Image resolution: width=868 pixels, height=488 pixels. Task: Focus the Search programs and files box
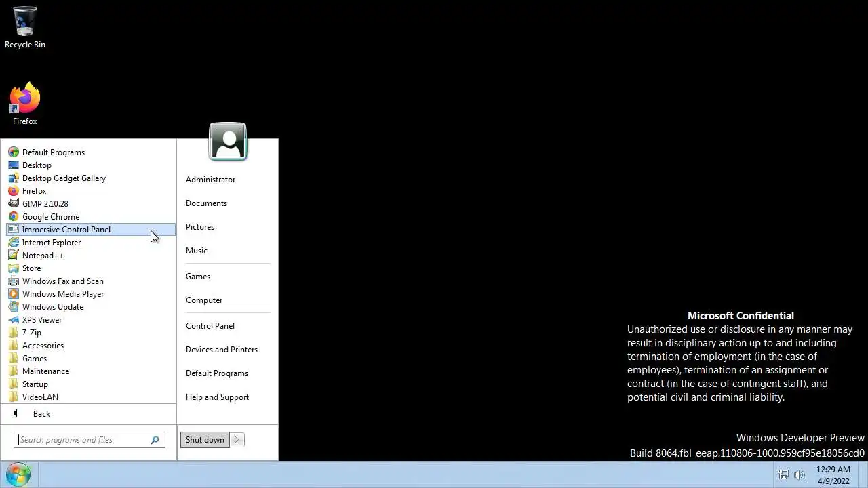[90, 440]
